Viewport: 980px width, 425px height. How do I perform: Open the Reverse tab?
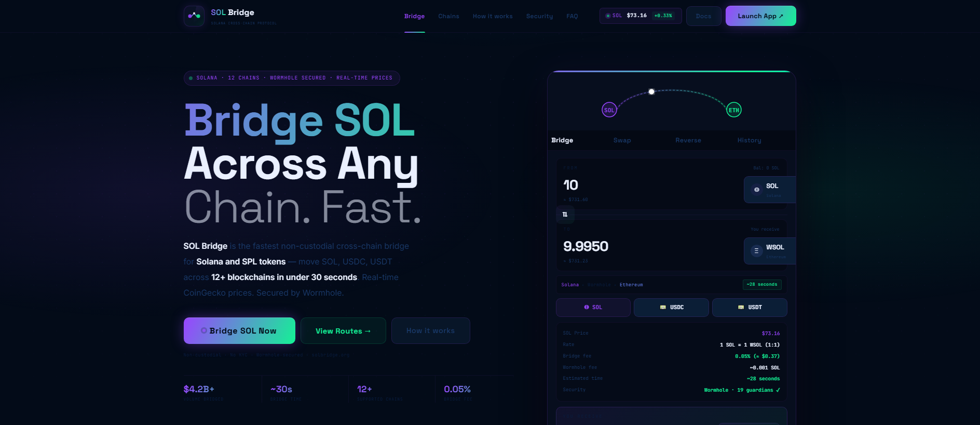[x=688, y=140]
